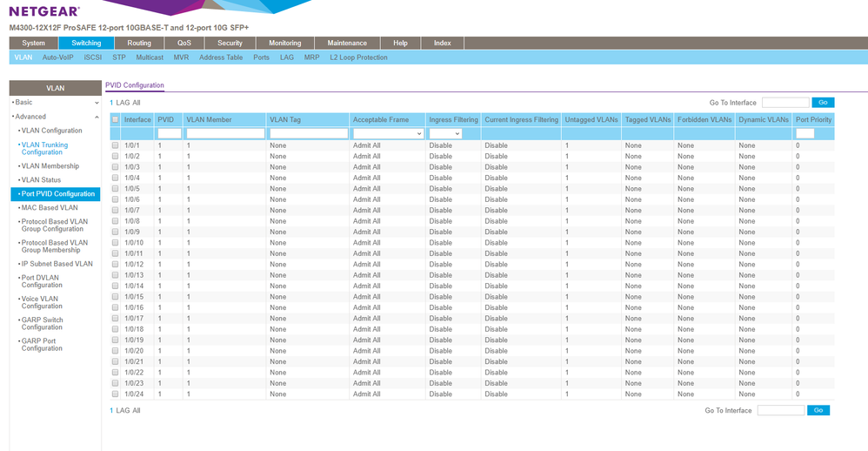Click the bottom Go To Interface field
This screenshot has height=451, width=868.
(780, 411)
